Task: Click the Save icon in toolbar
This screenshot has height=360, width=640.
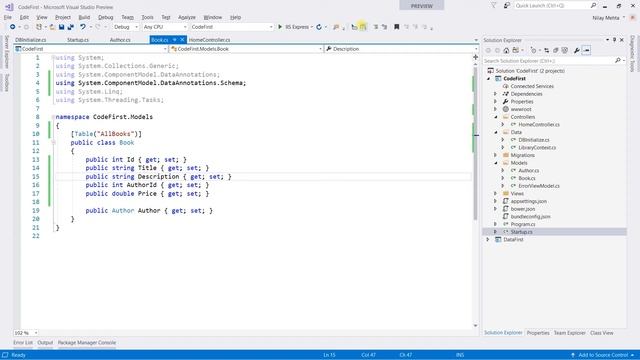Action: click(61, 27)
